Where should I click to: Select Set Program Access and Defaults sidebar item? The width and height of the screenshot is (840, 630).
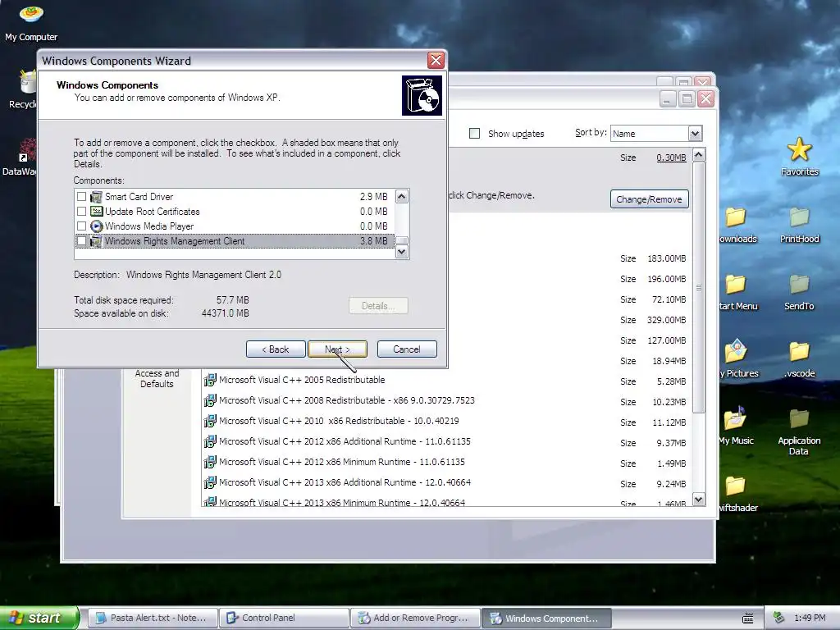[157, 378]
